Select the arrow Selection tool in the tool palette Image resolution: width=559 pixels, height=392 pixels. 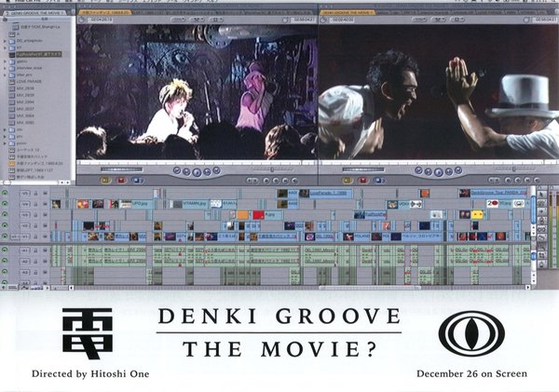(541, 195)
